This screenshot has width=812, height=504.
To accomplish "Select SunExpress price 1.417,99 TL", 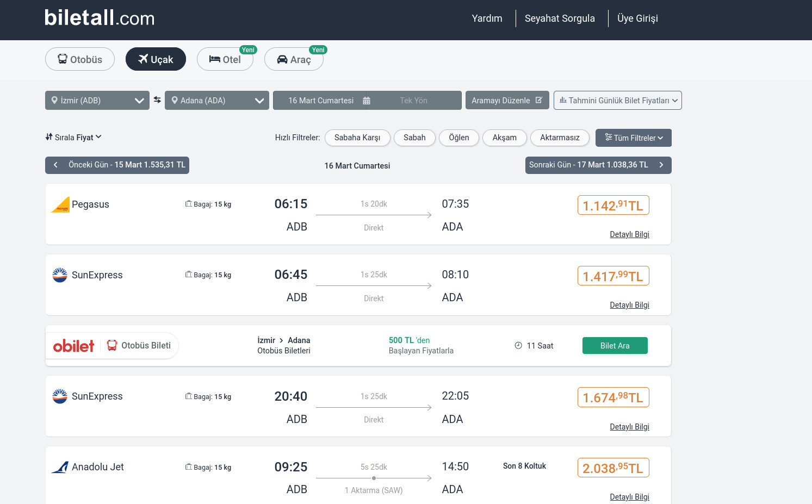I will pyautogui.click(x=613, y=276).
